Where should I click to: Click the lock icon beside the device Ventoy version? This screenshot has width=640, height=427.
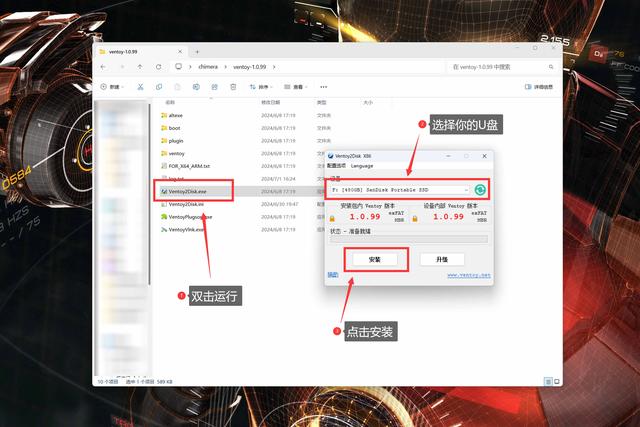(415, 219)
